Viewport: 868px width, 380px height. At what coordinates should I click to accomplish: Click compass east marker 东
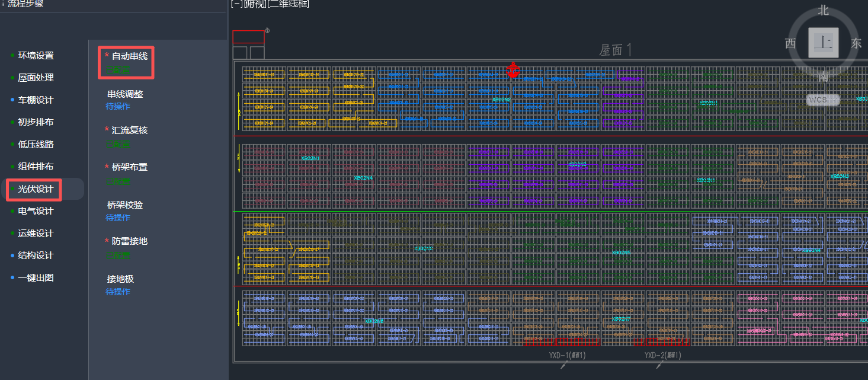point(856,43)
